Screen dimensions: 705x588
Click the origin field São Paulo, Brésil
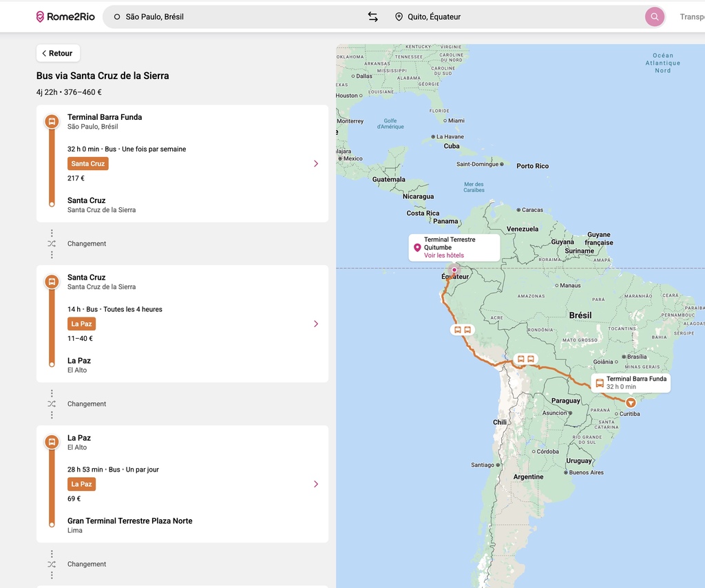(234, 17)
